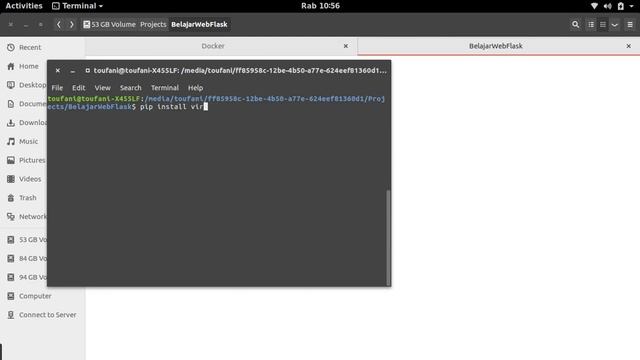Click the clock showing Rab 10:56
Screen dimensions: 640x360
320,6
